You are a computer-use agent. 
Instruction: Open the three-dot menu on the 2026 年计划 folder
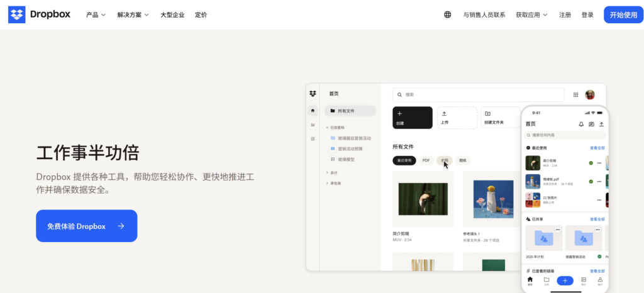click(558, 229)
